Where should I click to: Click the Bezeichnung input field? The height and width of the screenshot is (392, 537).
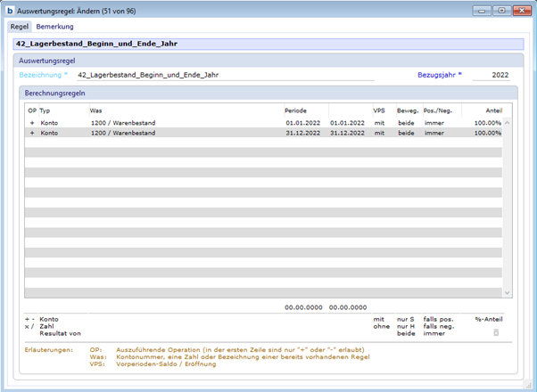click(223, 76)
